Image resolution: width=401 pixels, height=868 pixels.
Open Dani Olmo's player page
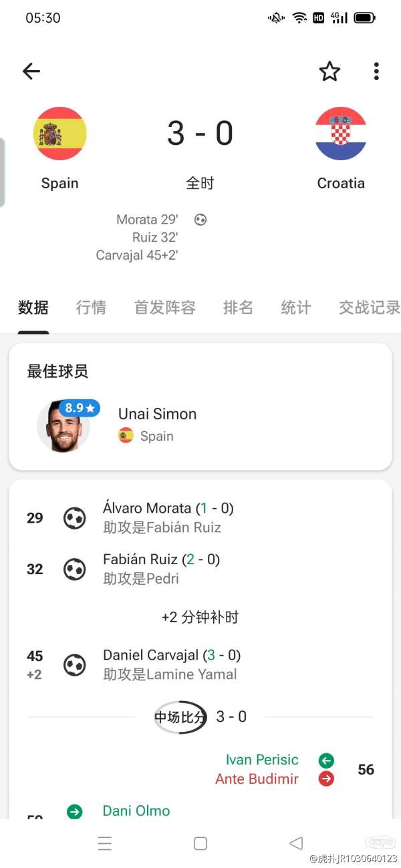(x=136, y=811)
